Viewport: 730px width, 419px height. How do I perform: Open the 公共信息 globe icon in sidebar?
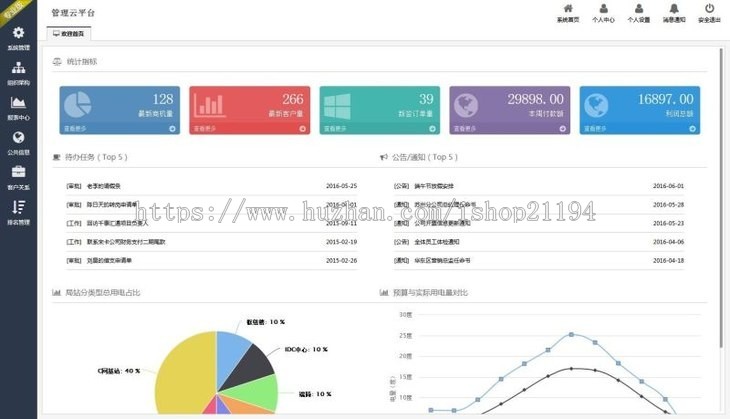point(19,137)
